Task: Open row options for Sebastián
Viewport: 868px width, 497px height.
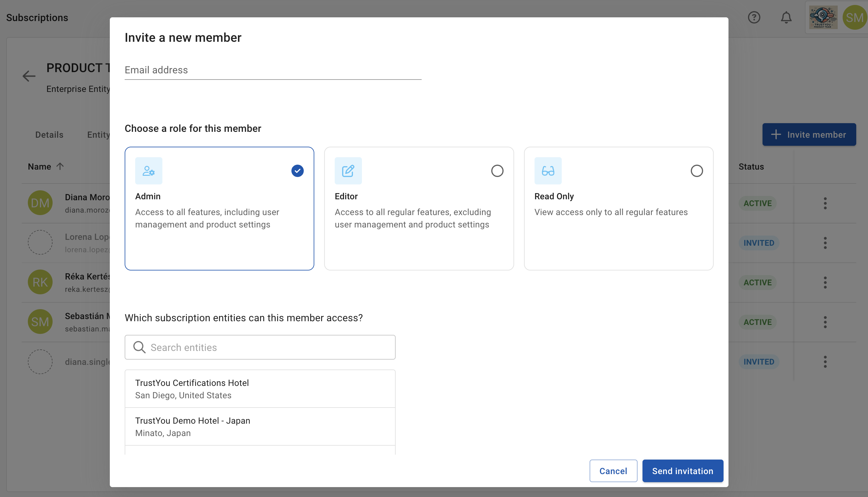Action: click(x=825, y=322)
